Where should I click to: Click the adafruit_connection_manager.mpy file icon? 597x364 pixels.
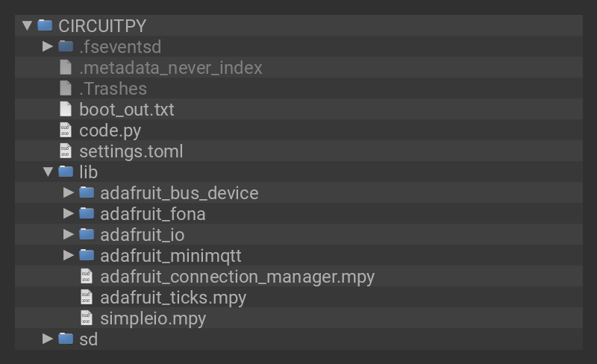click(x=87, y=276)
